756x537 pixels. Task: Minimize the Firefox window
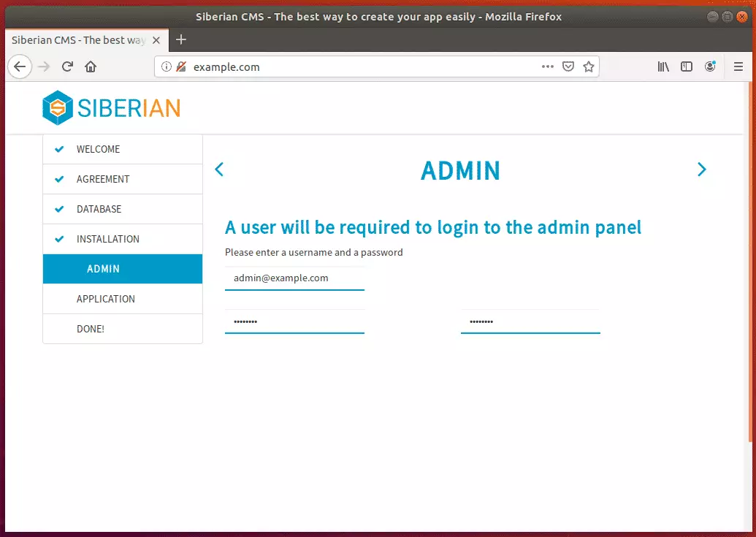[x=713, y=17]
